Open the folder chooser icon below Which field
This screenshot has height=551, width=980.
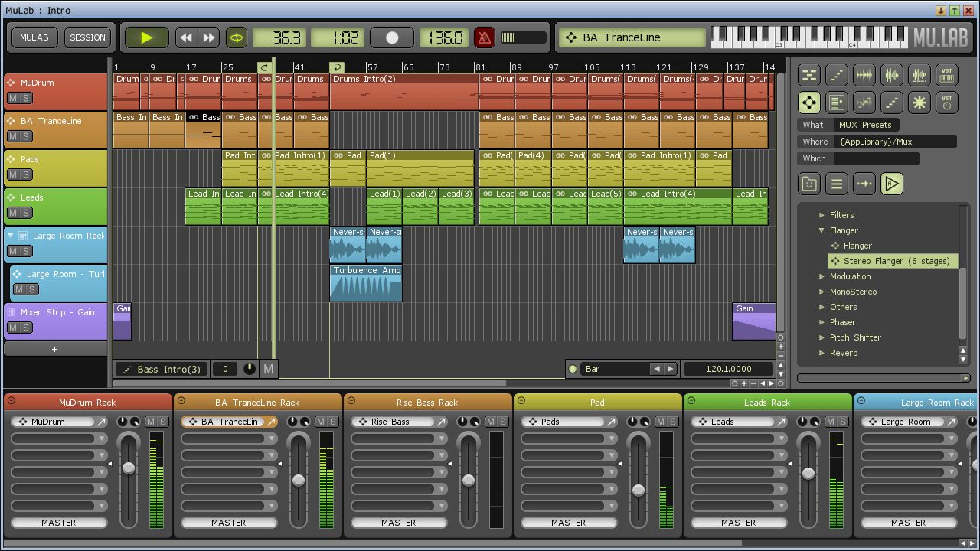808,184
